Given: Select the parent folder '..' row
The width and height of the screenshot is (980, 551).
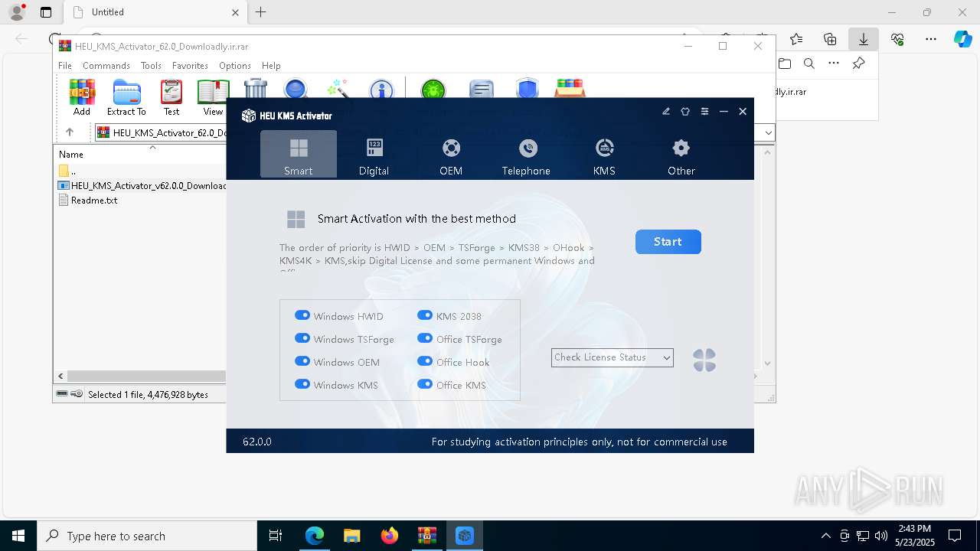Looking at the screenshot, I should 67,171.
